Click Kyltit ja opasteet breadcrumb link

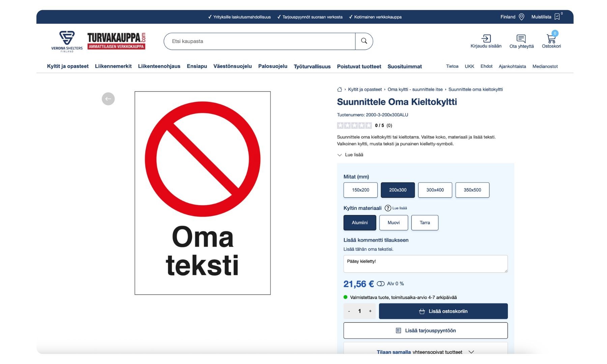pos(365,89)
